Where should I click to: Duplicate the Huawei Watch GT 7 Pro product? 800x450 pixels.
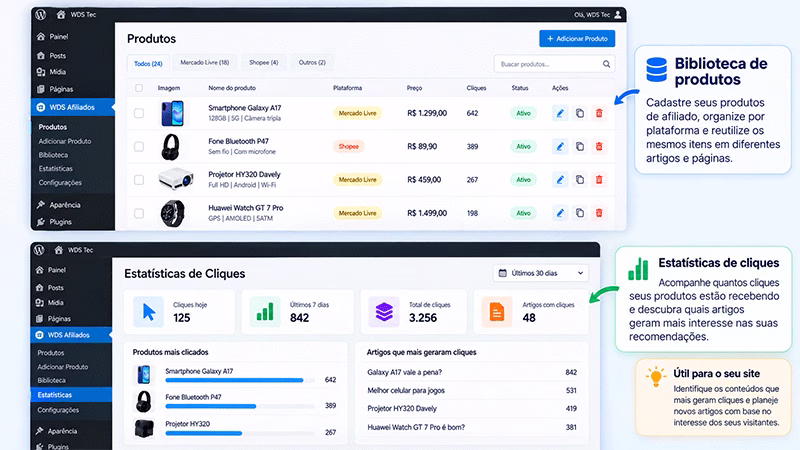click(x=580, y=213)
